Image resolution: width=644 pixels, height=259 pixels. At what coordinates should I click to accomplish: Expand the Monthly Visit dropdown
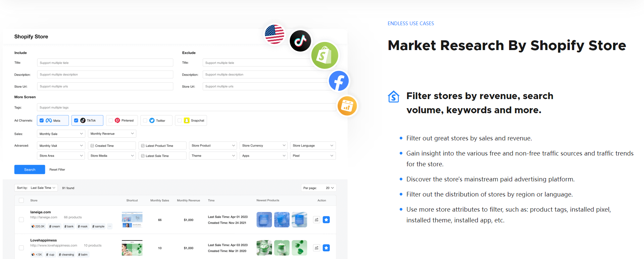click(61, 145)
